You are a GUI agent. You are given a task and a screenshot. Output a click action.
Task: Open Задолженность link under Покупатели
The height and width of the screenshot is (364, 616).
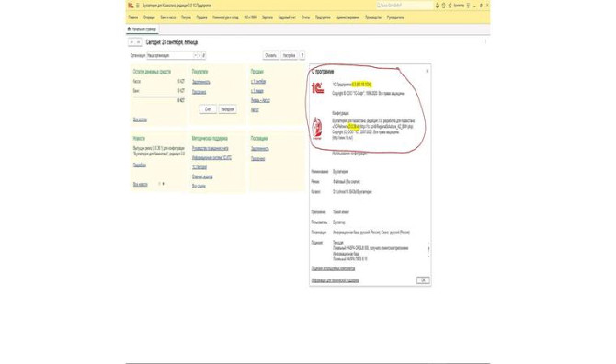click(200, 82)
